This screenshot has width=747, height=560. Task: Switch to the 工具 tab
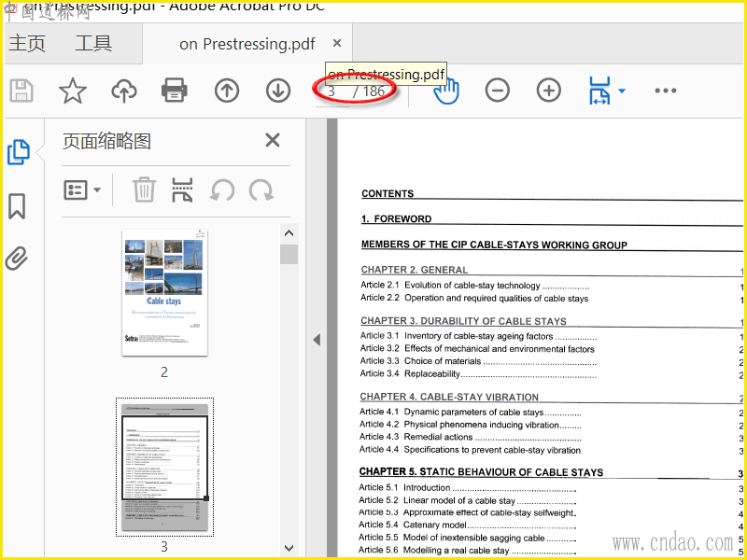[x=93, y=44]
